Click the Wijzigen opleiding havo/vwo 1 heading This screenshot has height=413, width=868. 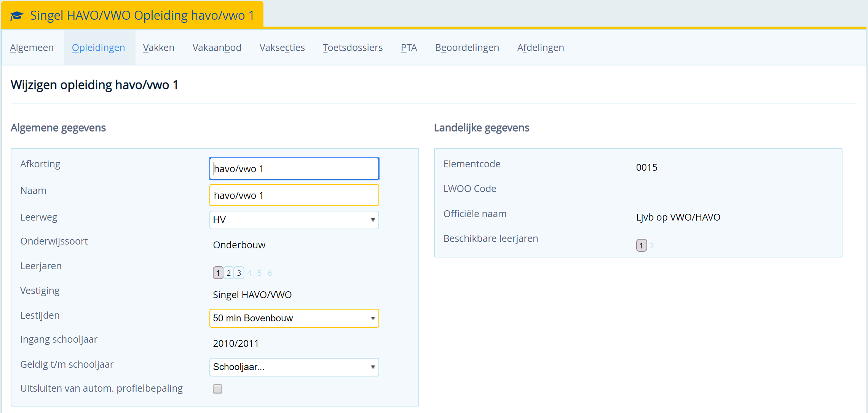point(94,85)
